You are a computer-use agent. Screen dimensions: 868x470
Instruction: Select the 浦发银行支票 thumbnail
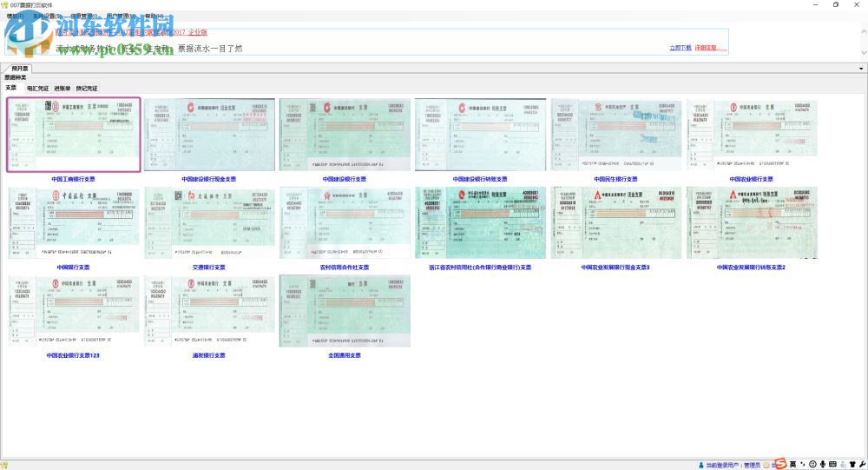(x=209, y=311)
